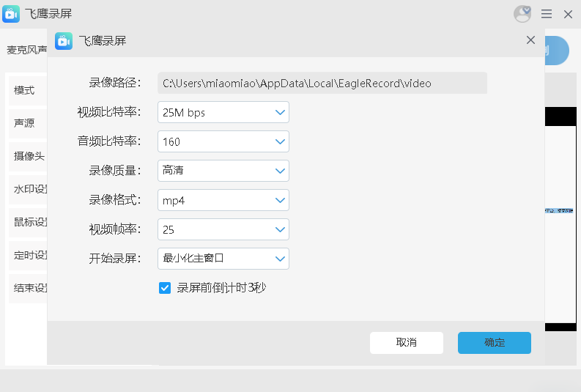Click the user avatar icon in title bar
Viewport: 581px width, 392px height.
(522, 14)
